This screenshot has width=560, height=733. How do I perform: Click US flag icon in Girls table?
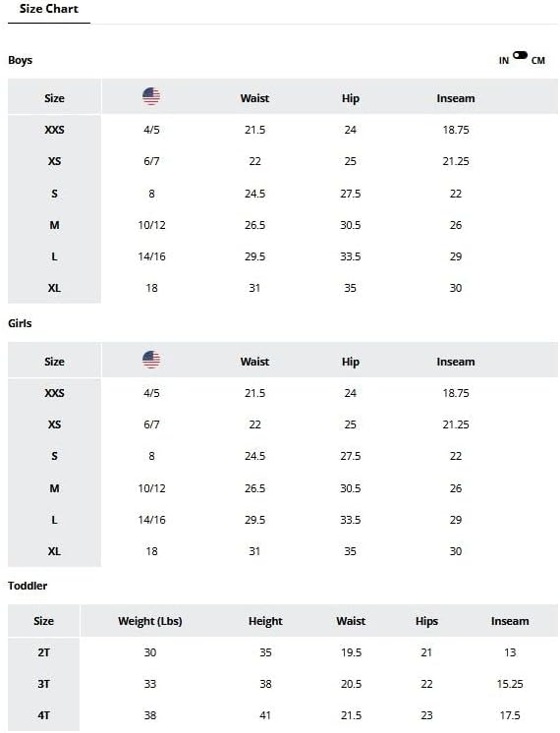pyautogui.click(x=151, y=360)
